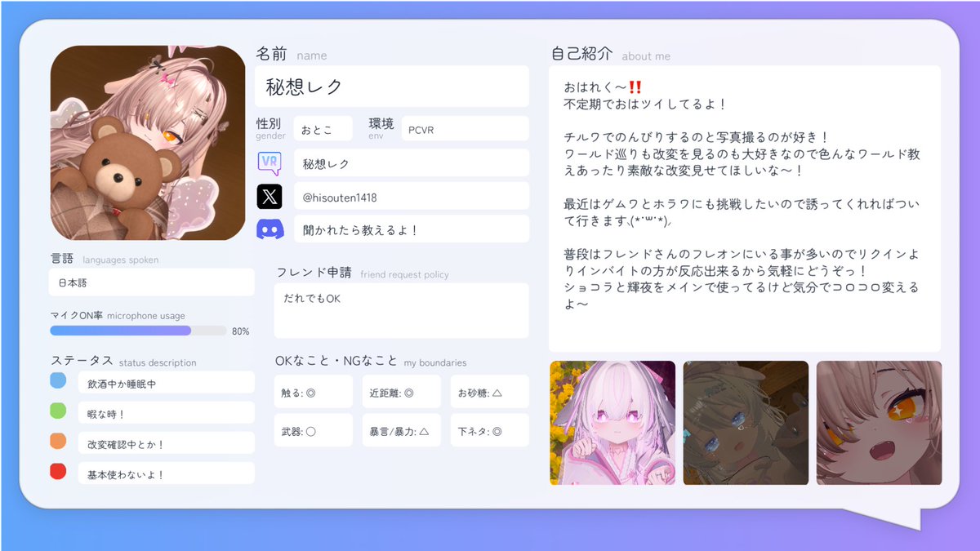Click the 暴言/暴力: △ boundary box

click(401, 430)
